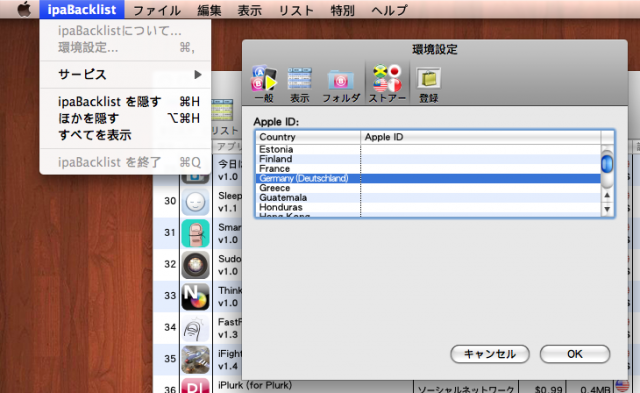Image resolution: width=640 pixels, height=393 pixels.
Task: Select the Honduras row
Action: [x=428, y=207]
